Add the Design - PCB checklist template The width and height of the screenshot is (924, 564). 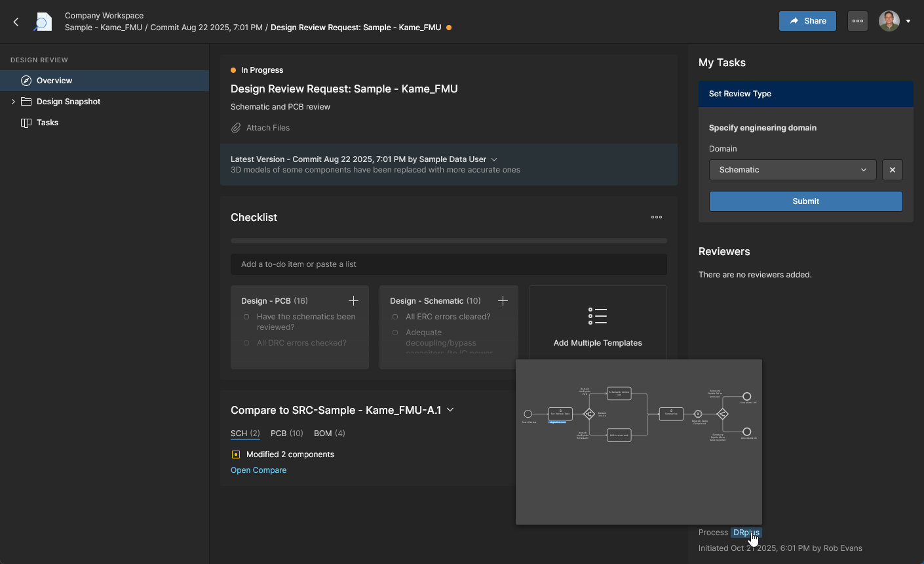click(353, 301)
